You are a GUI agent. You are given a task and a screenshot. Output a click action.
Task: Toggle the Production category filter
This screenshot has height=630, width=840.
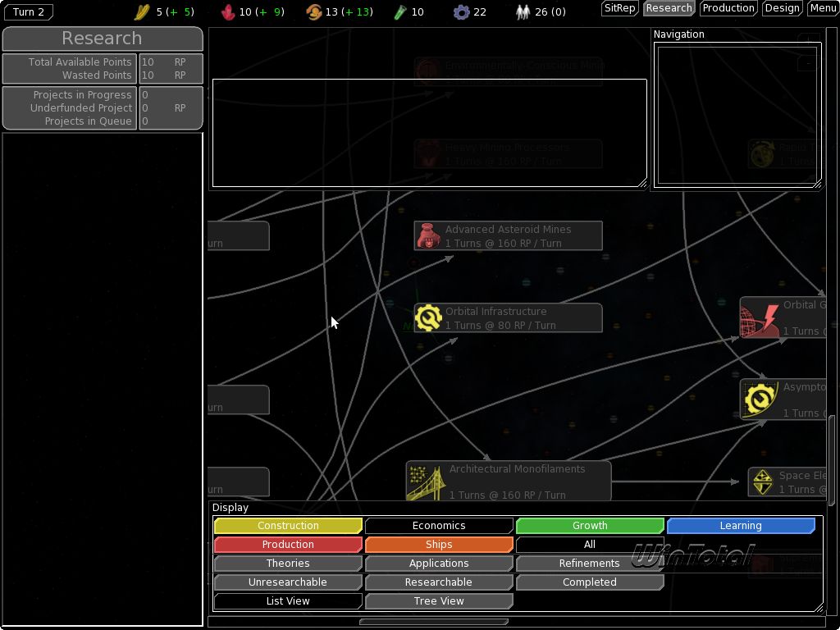tap(288, 545)
